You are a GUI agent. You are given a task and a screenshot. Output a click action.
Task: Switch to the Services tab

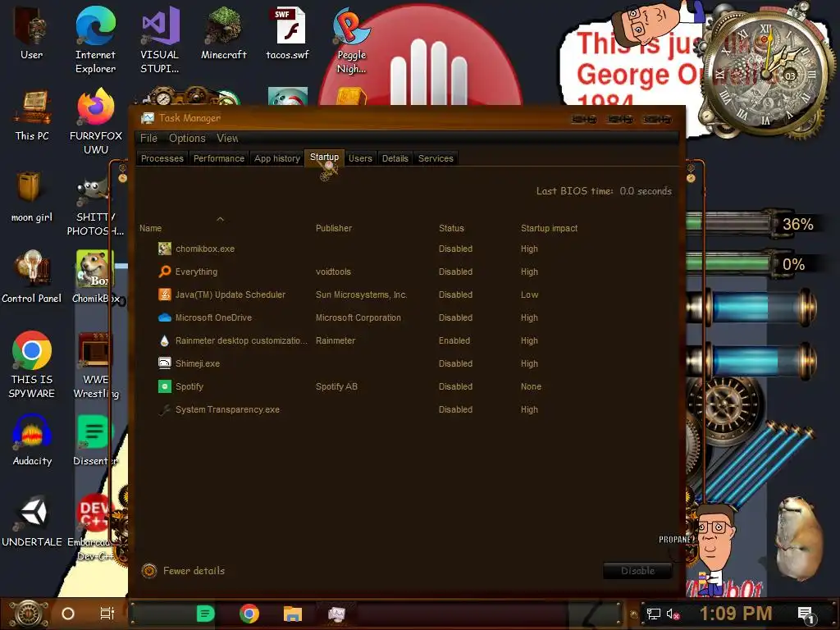[x=436, y=158]
